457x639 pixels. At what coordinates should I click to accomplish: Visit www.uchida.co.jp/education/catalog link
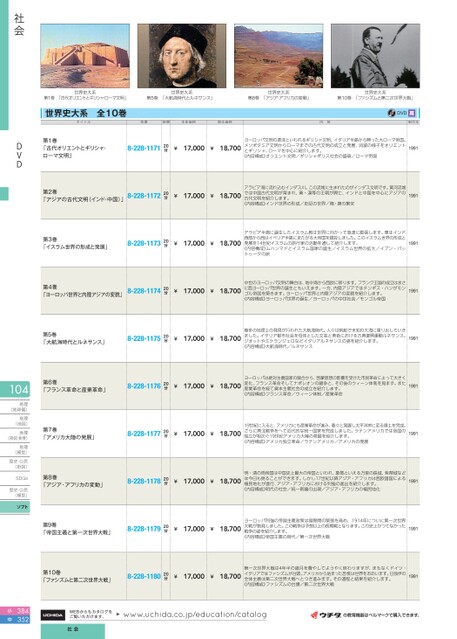click(194, 614)
